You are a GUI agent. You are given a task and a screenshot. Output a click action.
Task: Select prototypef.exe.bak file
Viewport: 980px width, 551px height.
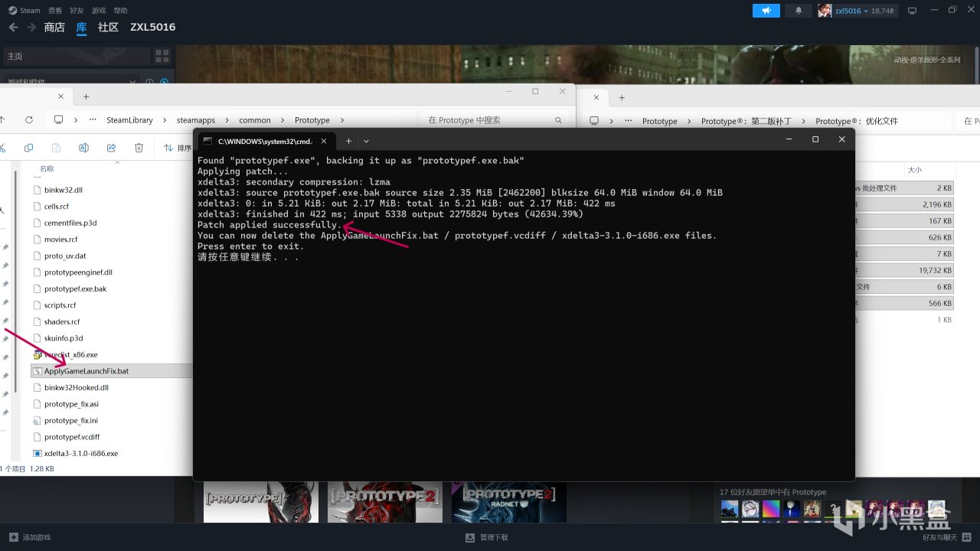pyautogui.click(x=75, y=289)
